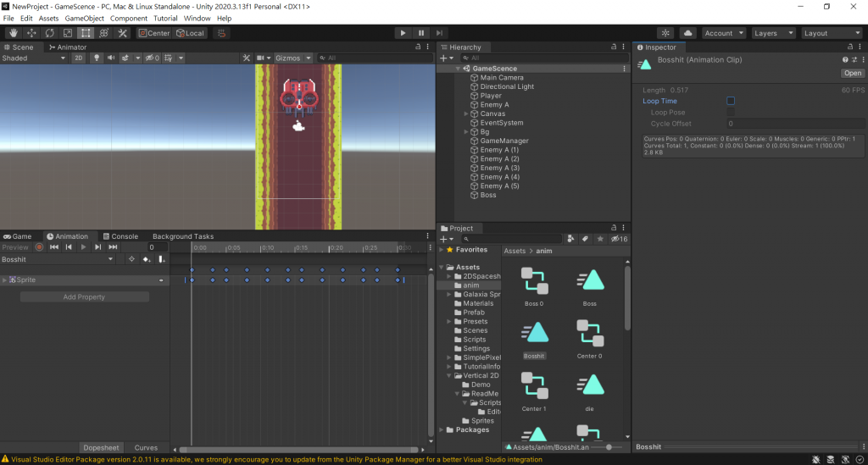The width and height of the screenshot is (868, 465).
Task: Open custom editor tools
Action: click(x=122, y=33)
